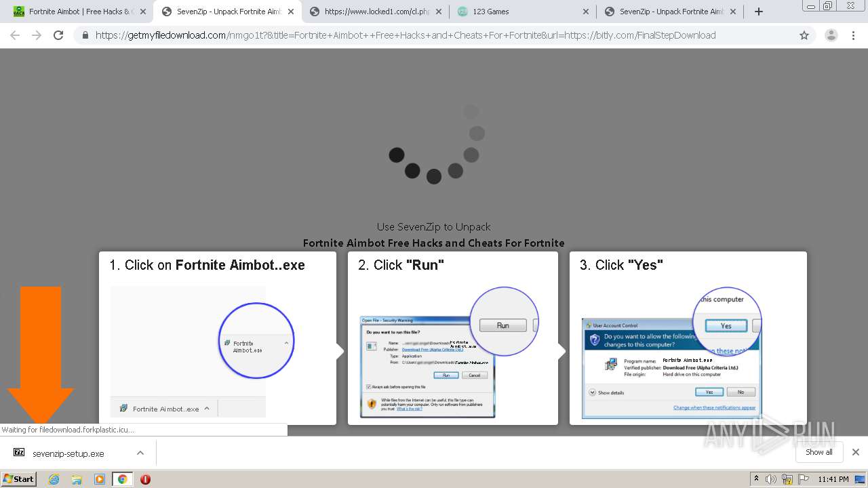Open a new browser tab
The height and width of the screenshot is (488, 868).
click(759, 12)
